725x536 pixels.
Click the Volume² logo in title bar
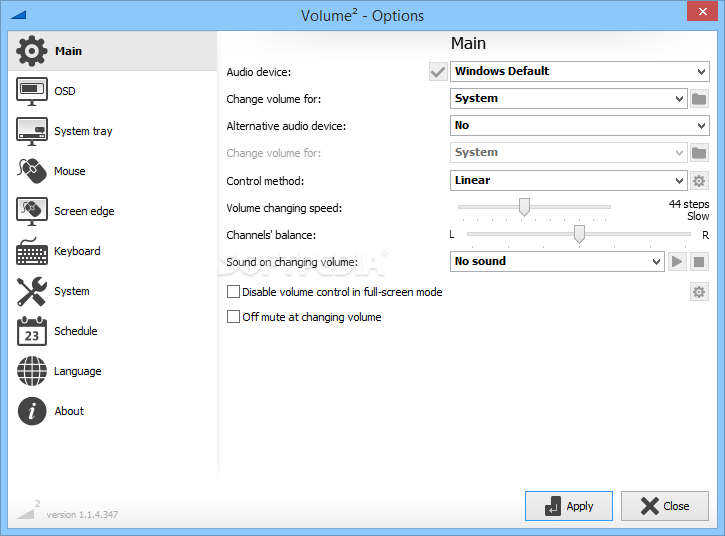[x=18, y=15]
